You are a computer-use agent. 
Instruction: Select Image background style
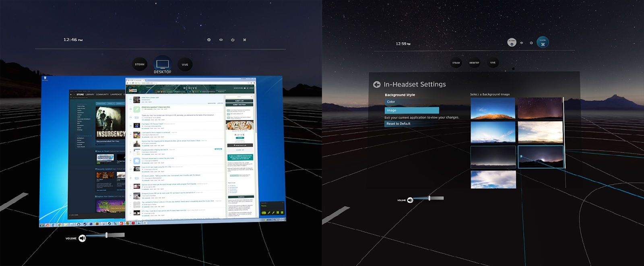pos(411,110)
